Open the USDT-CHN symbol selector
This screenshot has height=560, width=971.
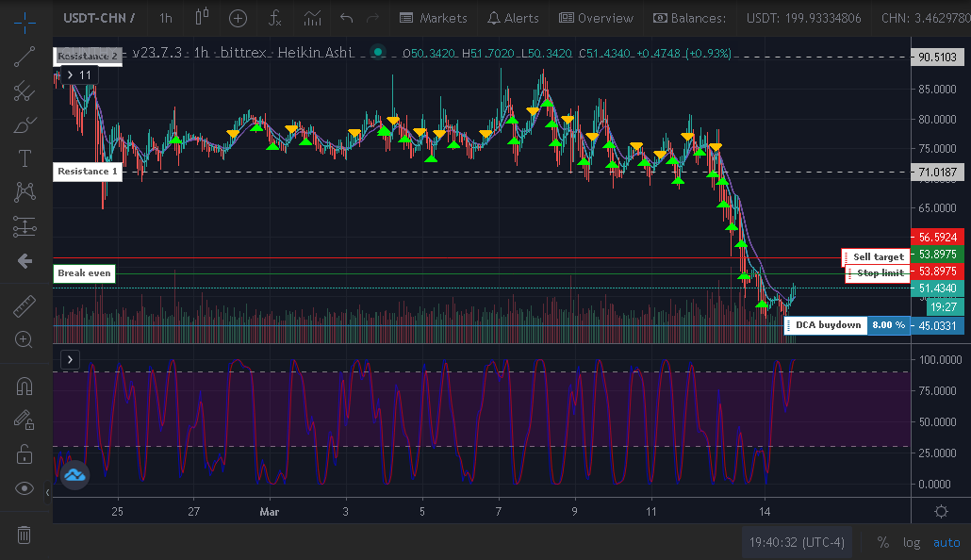click(x=99, y=18)
